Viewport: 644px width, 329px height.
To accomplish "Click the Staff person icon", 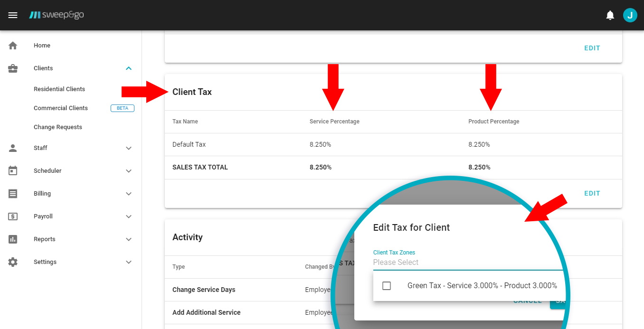I will [13, 148].
